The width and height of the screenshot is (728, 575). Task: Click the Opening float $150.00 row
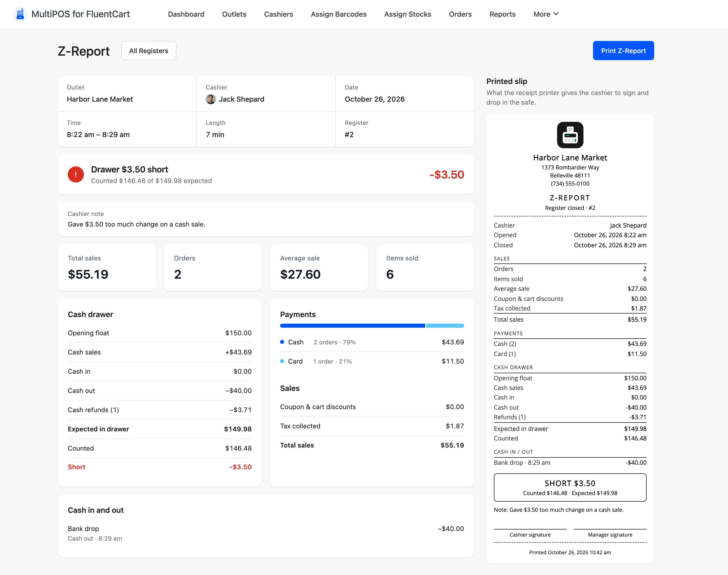pyautogui.click(x=160, y=333)
